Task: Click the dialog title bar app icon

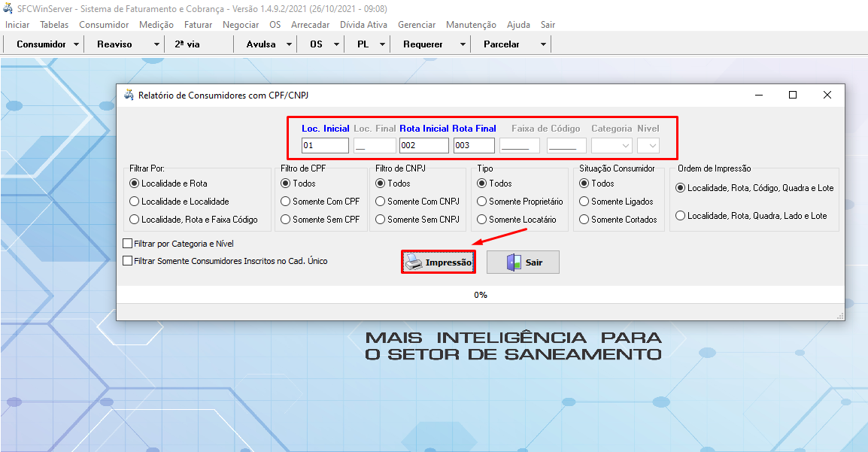Action: tap(129, 96)
